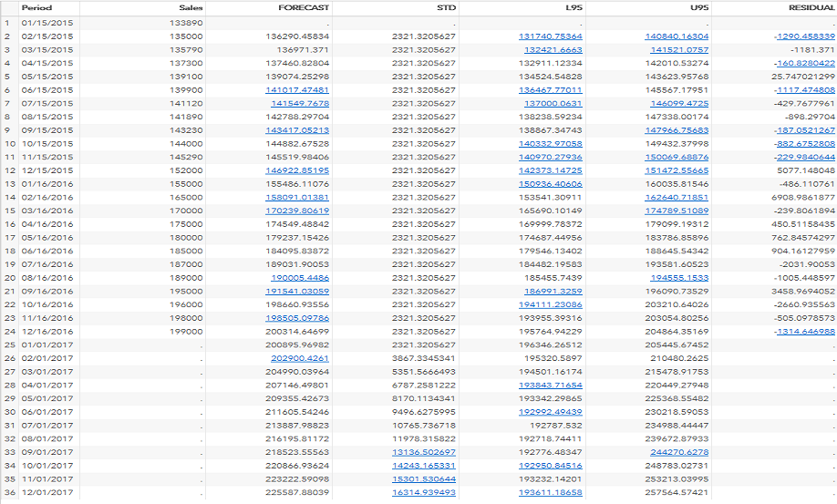Click the U95 column header
The width and height of the screenshot is (837, 504).
700,7
